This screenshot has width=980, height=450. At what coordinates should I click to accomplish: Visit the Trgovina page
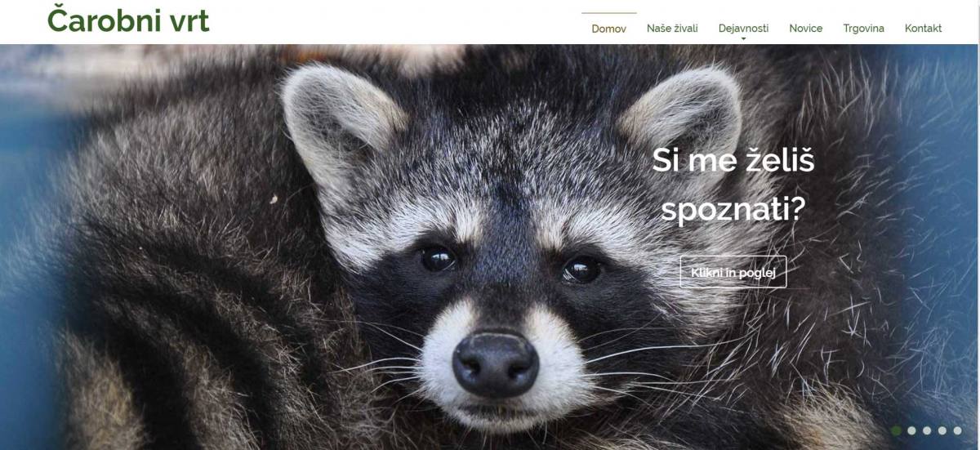point(863,28)
